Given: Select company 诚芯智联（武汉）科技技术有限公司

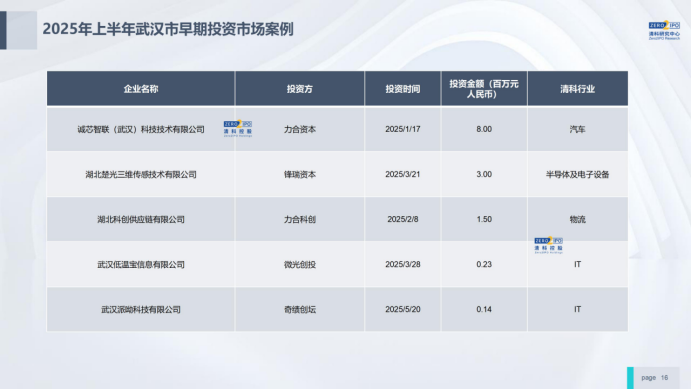Looking at the screenshot, I should 141,129.
